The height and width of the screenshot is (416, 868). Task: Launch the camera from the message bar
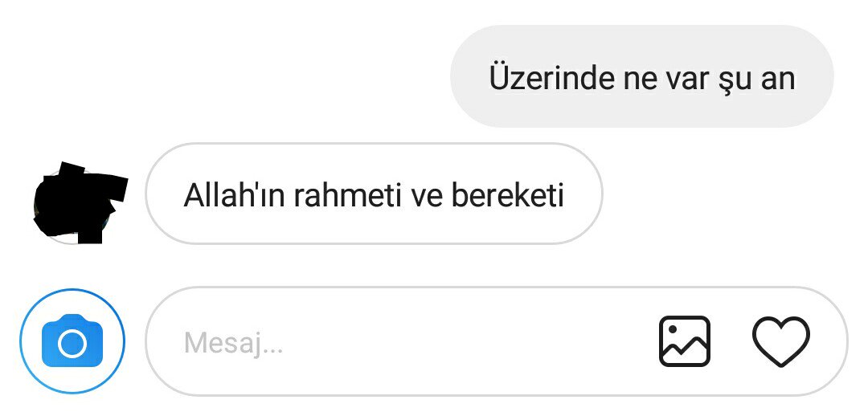72,341
